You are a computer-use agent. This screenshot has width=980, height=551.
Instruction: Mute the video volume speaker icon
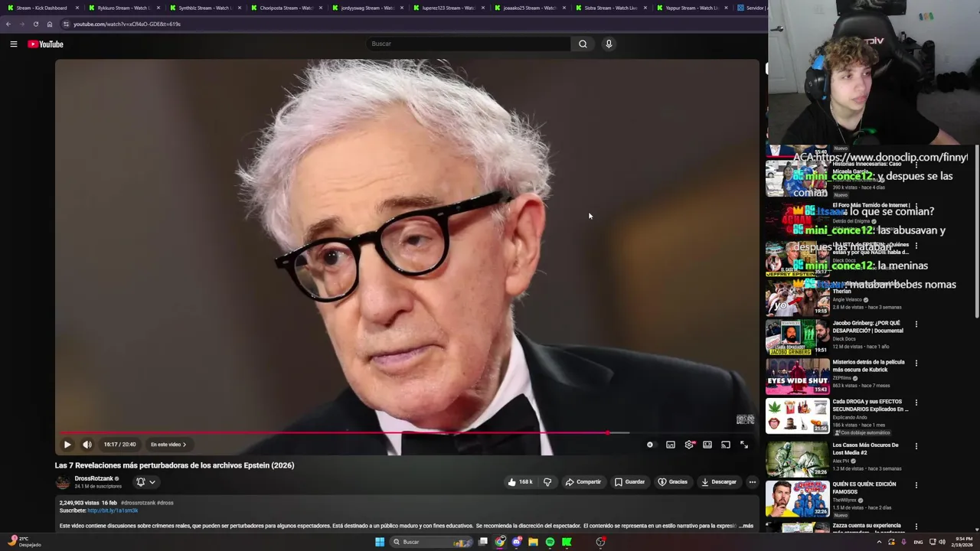87,445
